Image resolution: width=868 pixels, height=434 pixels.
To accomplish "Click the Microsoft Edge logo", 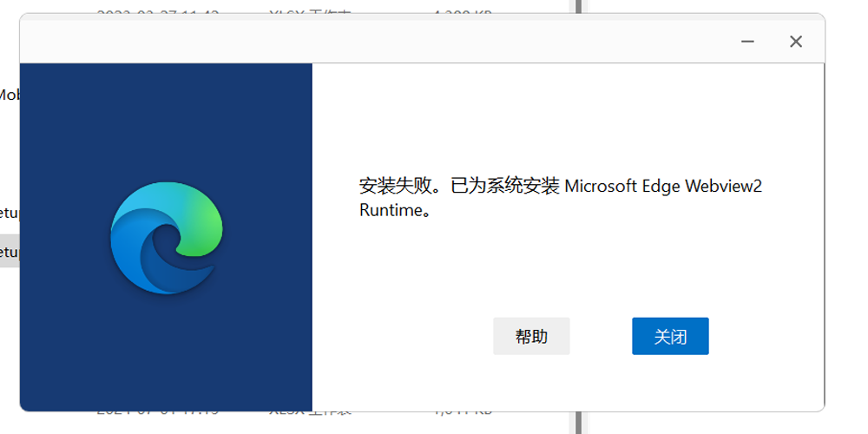I will click(167, 238).
